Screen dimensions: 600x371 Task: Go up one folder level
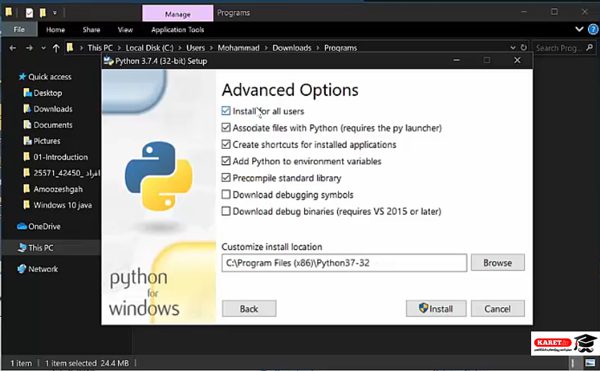[56, 48]
